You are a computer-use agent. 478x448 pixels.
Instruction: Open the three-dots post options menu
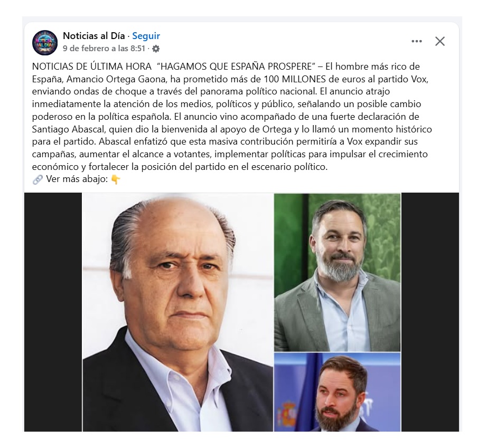pos(416,41)
